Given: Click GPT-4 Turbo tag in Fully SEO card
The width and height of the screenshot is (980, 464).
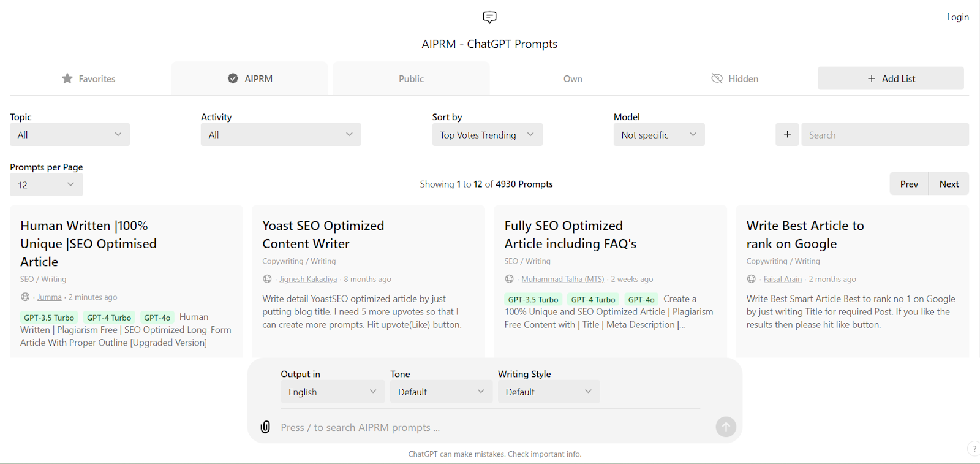Looking at the screenshot, I should pos(594,300).
